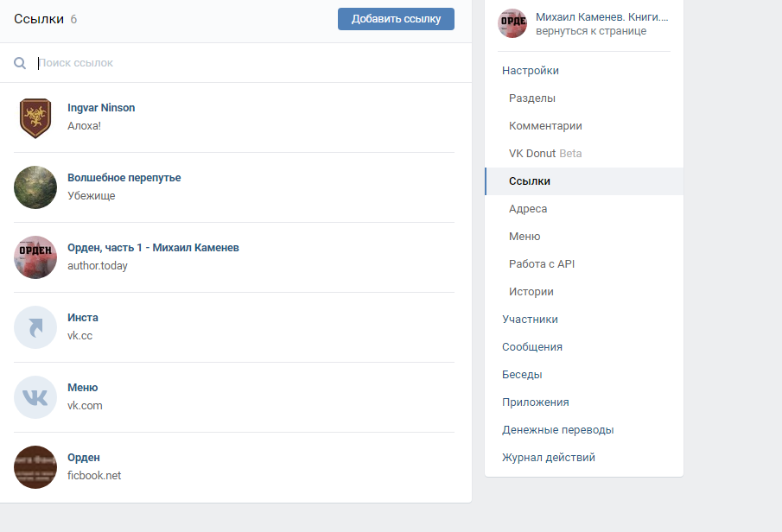Image resolution: width=782 pixels, height=532 pixels.
Task: Click the ficbook.net Орден avatar
Action: (35, 467)
